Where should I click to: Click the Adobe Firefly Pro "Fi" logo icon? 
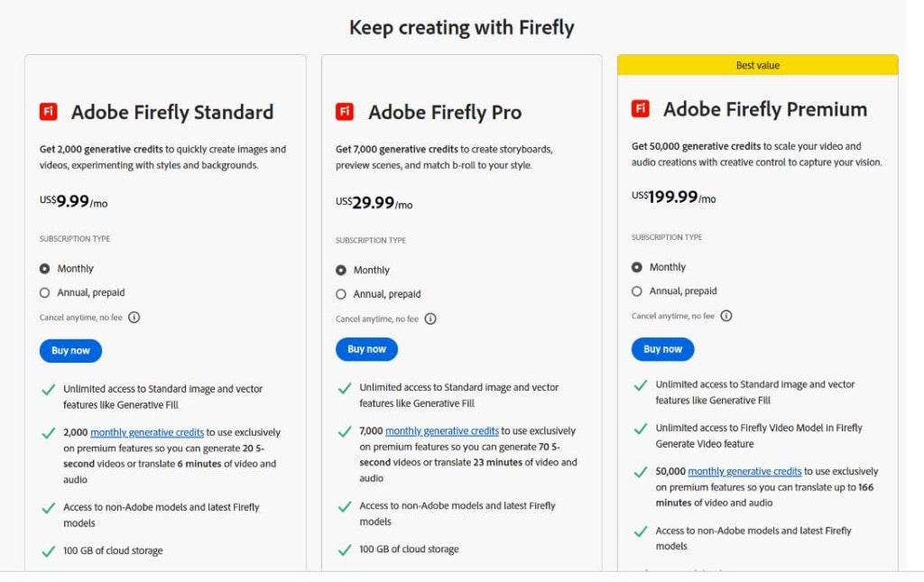[344, 113]
